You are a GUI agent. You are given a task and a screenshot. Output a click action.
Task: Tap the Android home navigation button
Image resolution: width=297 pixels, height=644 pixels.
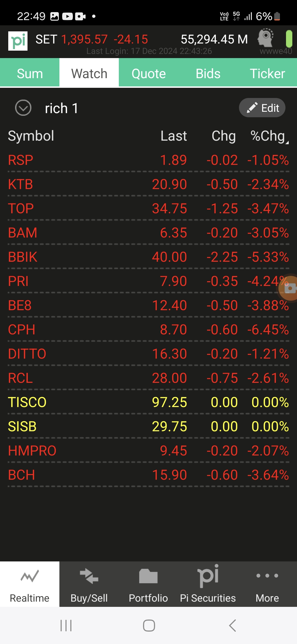[149, 626]
